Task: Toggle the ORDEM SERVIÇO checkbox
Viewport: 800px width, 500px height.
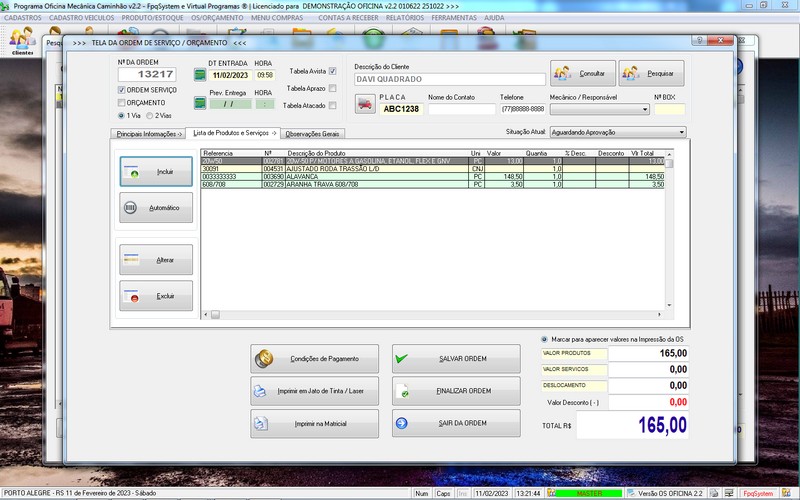Action: click(121, 90)
